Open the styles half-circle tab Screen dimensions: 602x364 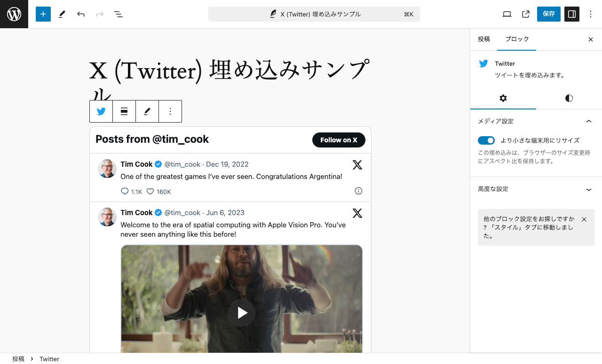[569, 98]
